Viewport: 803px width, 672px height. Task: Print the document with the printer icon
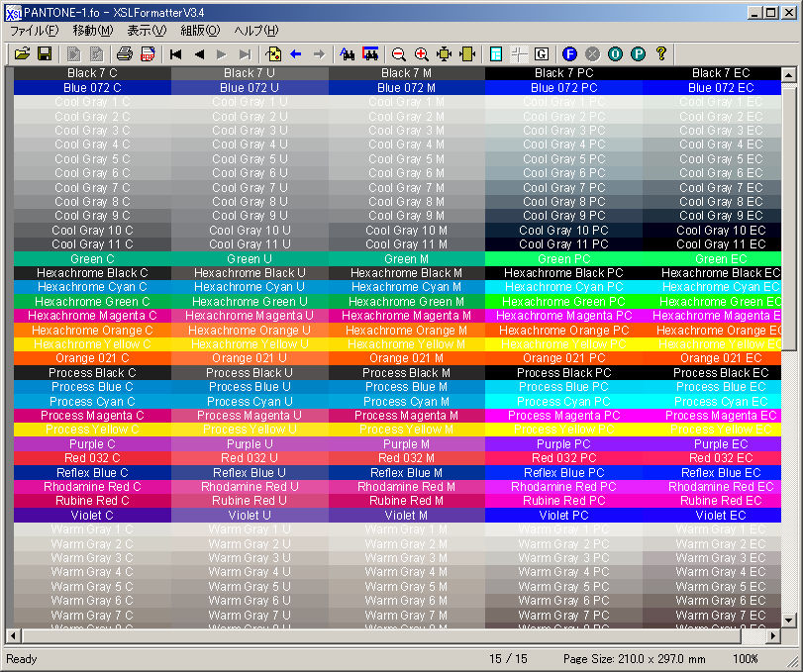tap(125, 53)
